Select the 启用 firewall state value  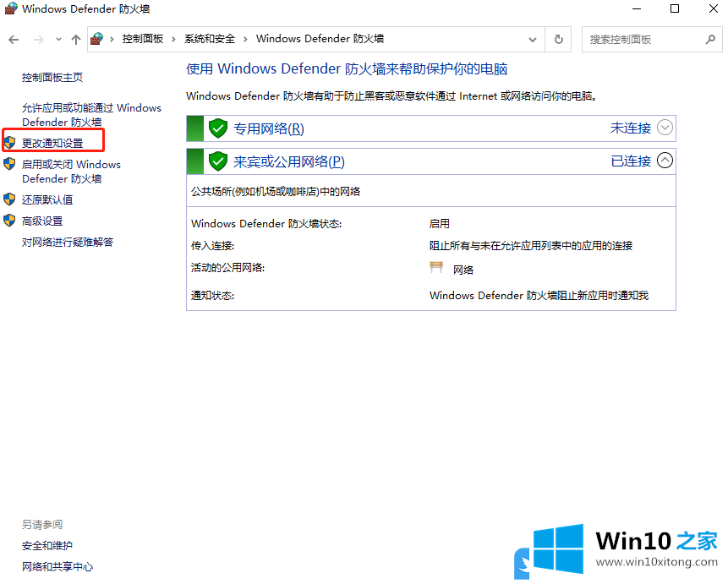click(439, 224)
